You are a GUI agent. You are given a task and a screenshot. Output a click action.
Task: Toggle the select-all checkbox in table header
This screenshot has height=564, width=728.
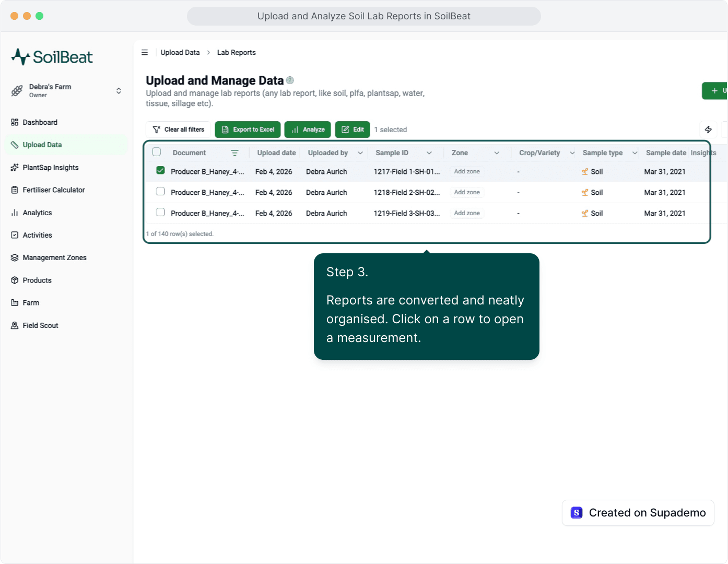(156, 152)
